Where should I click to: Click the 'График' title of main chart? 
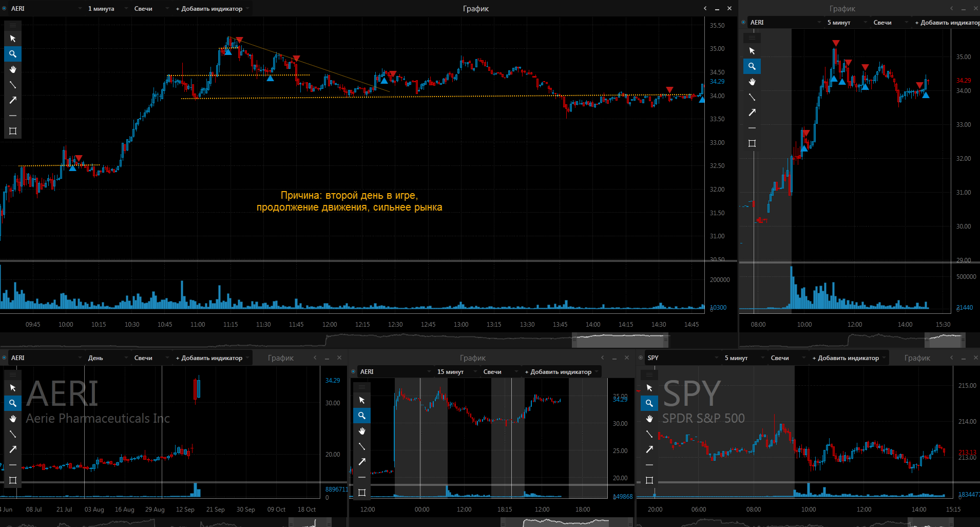coord(476,9)
